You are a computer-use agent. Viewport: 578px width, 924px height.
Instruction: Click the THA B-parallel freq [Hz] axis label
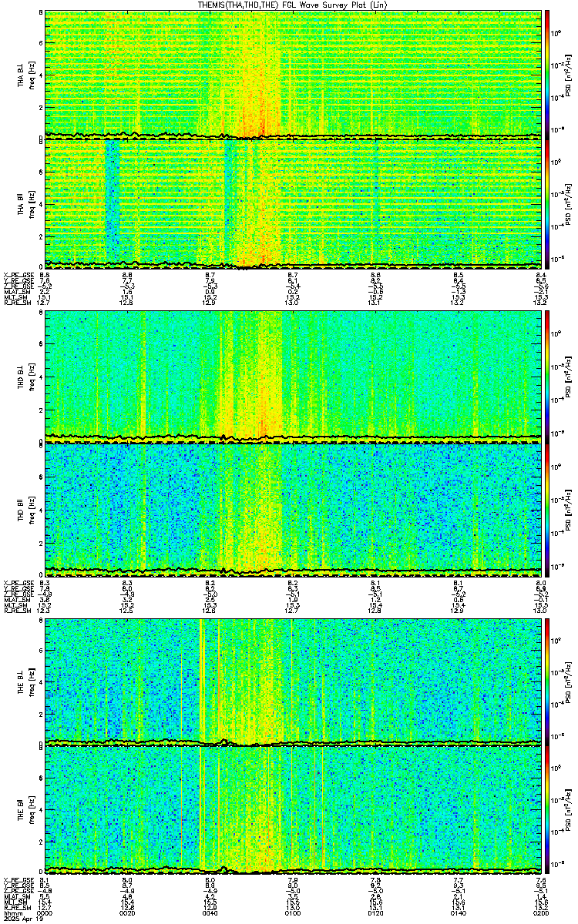[33, 204]
